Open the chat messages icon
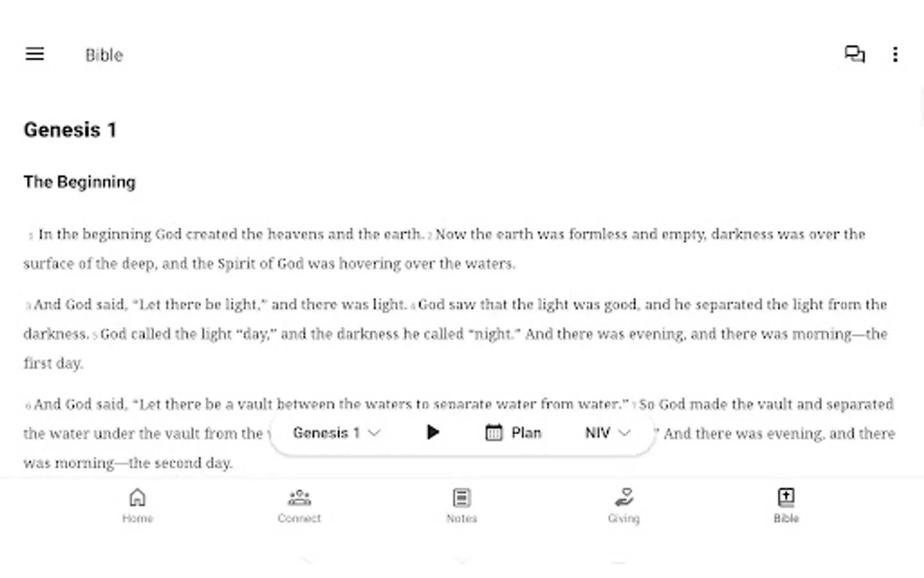This screenshot has width=924, height=578. pyautogui.click(x=855, y=55)
